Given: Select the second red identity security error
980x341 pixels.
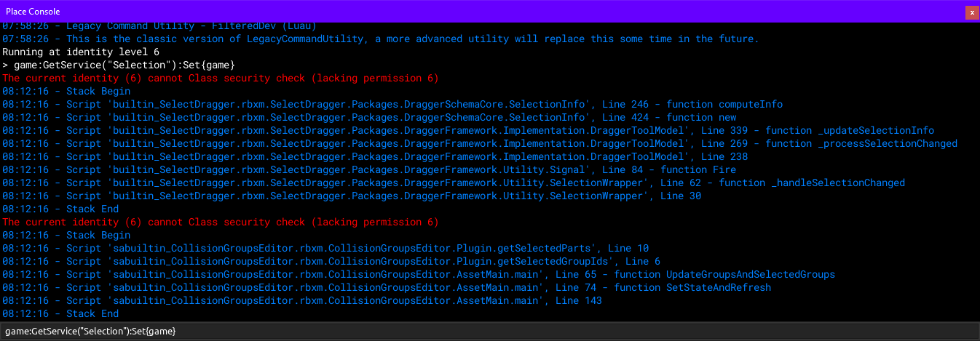Looking at the screenshot, I should tap(220, 222).
